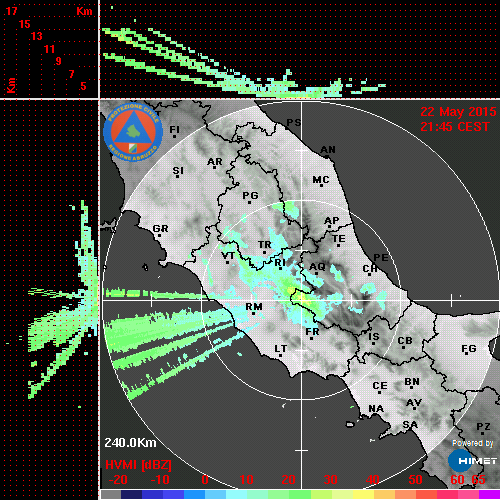Click the 'CH' city label
This screenshot has width=500, height=500.
click(x=370, y=269)
